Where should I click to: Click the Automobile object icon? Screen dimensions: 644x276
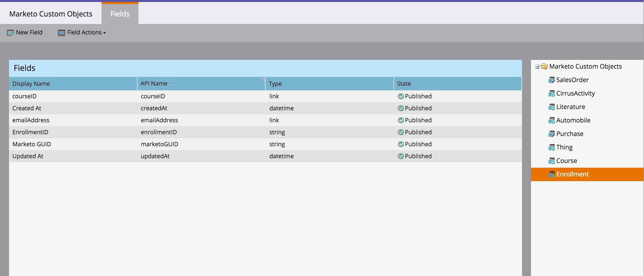tap(551, 121)
